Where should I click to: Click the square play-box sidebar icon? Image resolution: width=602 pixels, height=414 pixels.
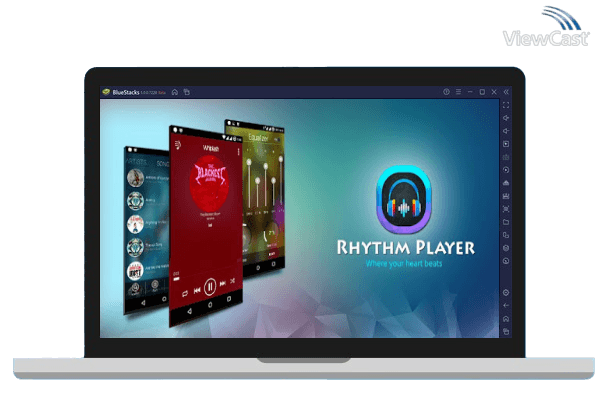tap(506, 144)
